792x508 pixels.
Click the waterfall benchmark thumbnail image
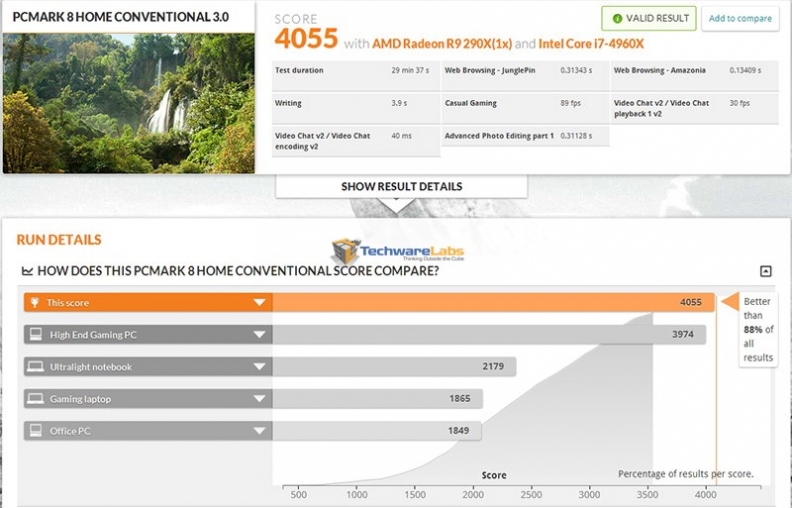coord(129,104)
